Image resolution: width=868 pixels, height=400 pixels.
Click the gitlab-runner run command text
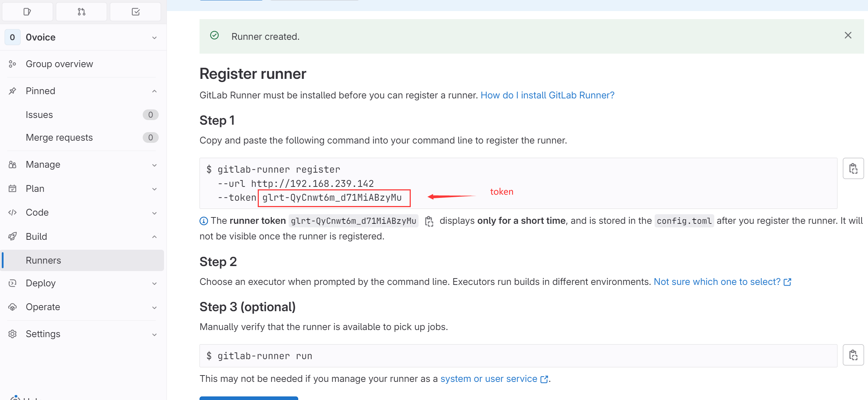click(265, 356)
